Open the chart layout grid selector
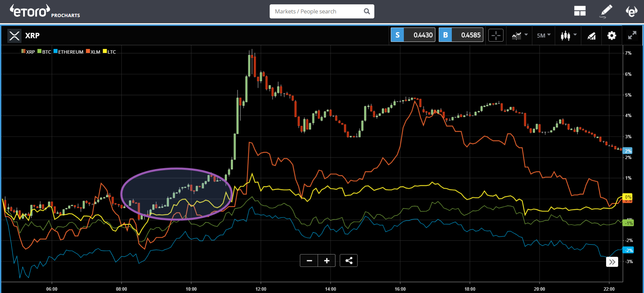This screenshot has width=644, height=293. click(x=580, y=11)
